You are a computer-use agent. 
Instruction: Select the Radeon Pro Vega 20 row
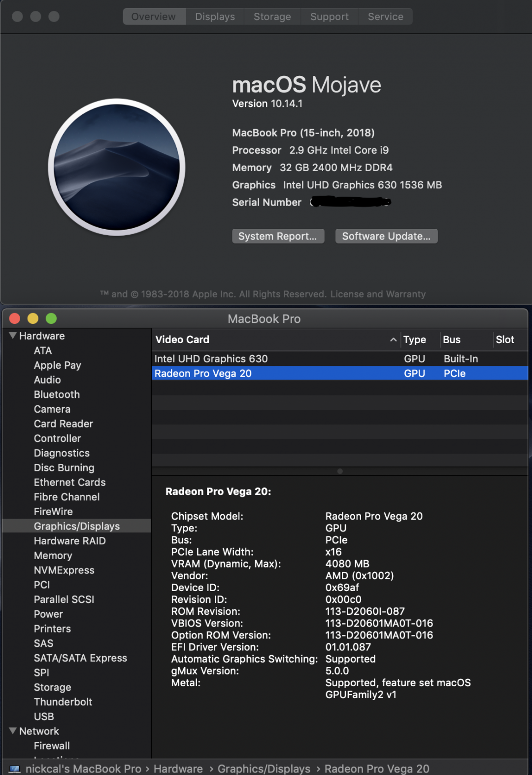point(340,373)
